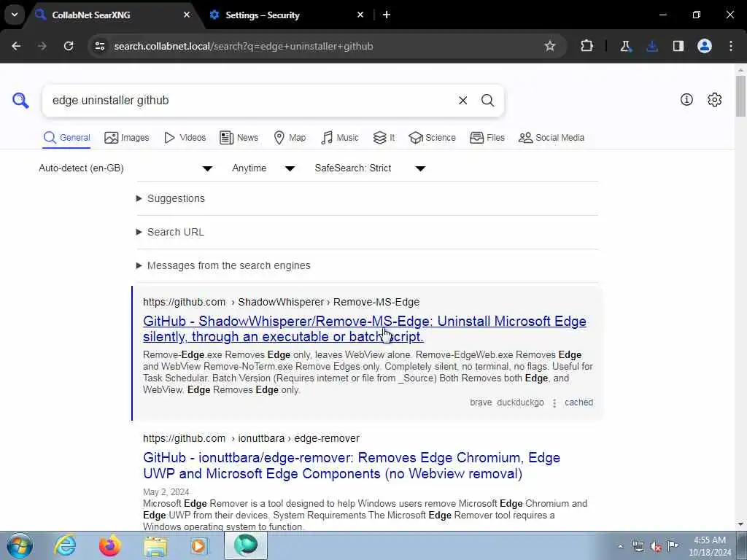This screenshot has width=747, height=560.
Task: Expand the Suggestions section
Action: click(x=171, y=198)
